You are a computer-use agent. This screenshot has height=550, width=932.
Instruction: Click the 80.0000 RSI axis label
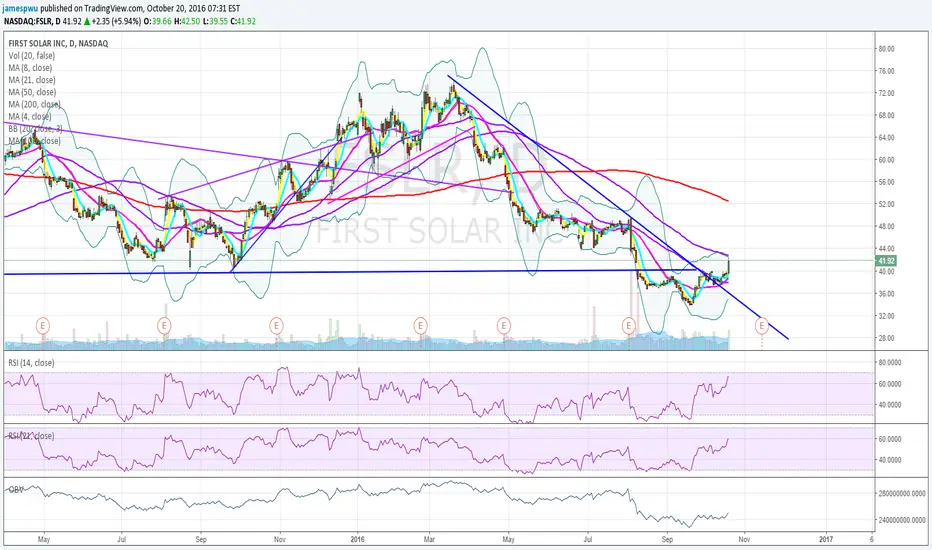[x=890, y=362]
